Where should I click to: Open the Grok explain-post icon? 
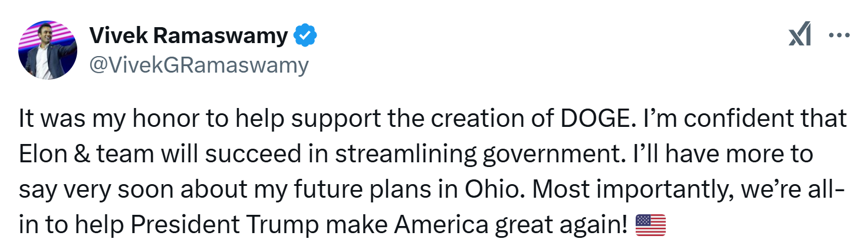pos(799,37)
